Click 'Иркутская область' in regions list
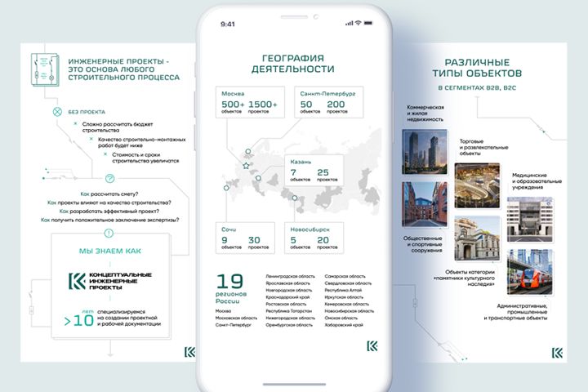 [344, 297]
